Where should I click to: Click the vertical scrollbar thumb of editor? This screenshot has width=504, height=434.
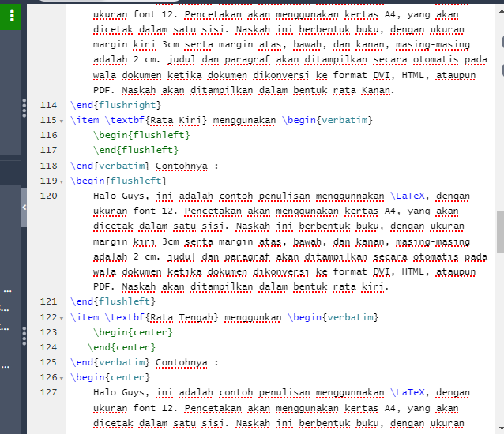(500, 232)
